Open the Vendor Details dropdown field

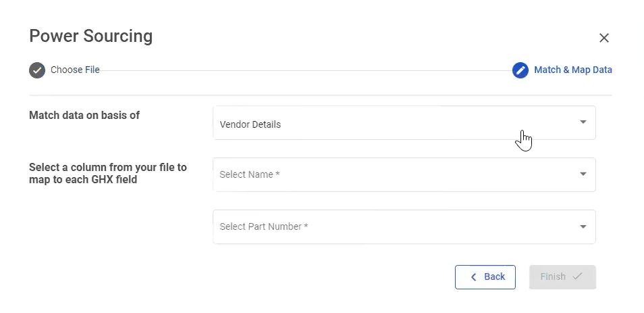pos(392,123)
